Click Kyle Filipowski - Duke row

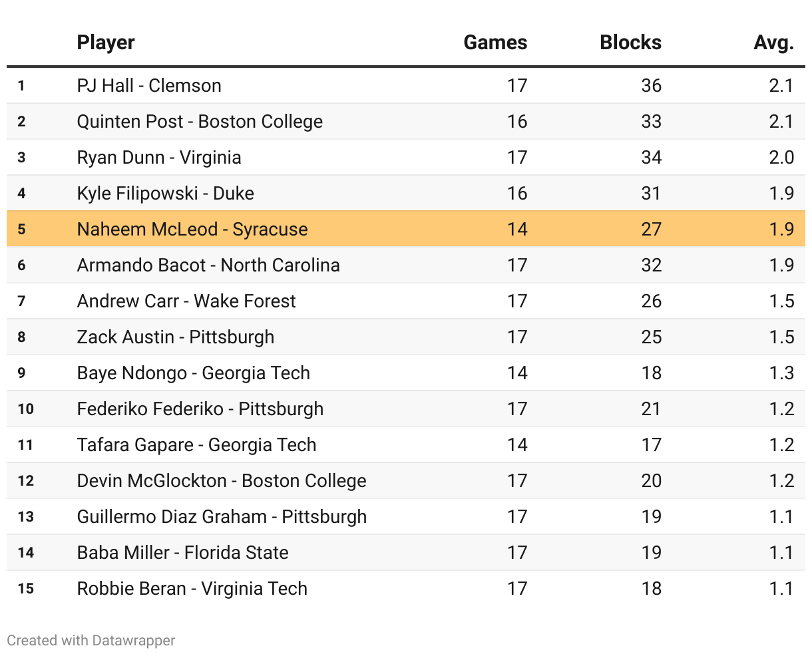coord(166,194)
